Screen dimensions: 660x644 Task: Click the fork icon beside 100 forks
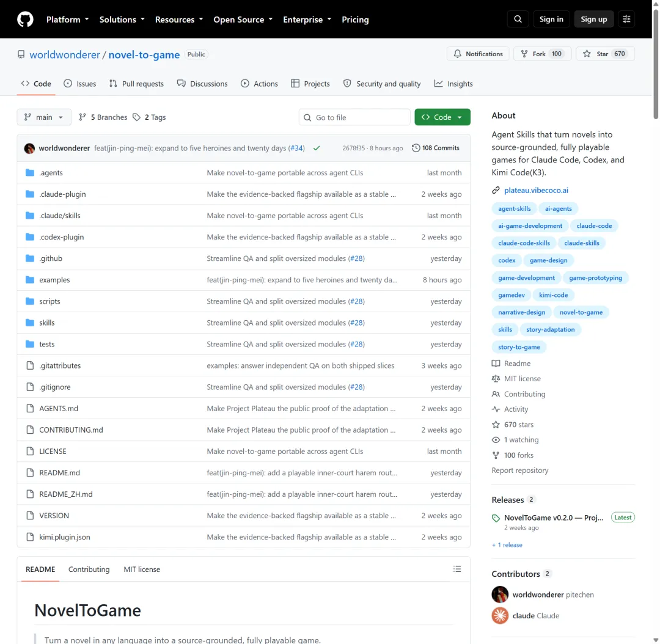point(496,455)
